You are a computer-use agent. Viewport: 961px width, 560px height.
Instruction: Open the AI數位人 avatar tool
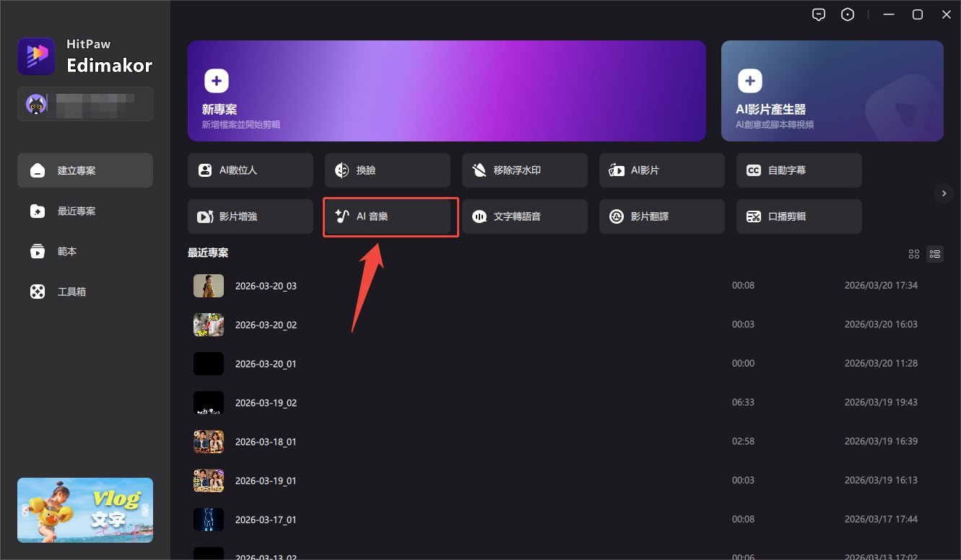(250, 170)
